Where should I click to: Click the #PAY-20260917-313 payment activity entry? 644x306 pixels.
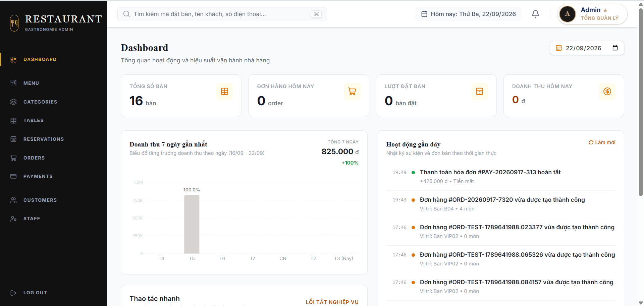[501, 177]
